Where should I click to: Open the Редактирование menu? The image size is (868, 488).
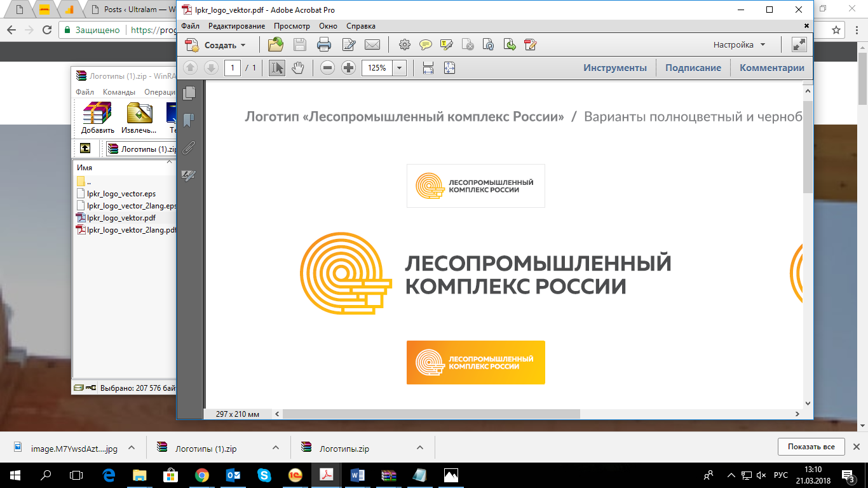236,26
